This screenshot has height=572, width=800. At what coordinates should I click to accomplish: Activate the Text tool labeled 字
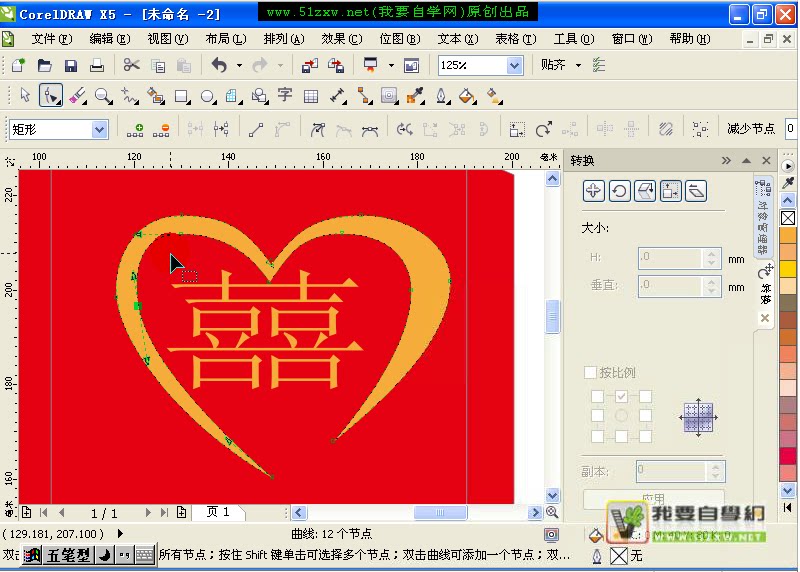(x=285, y=95)
